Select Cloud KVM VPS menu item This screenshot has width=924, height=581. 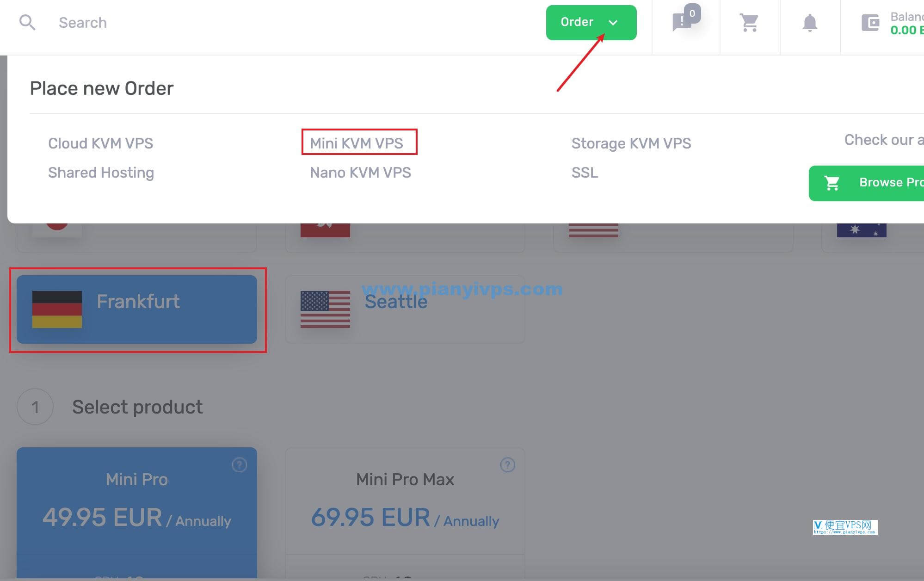[100, 143]
